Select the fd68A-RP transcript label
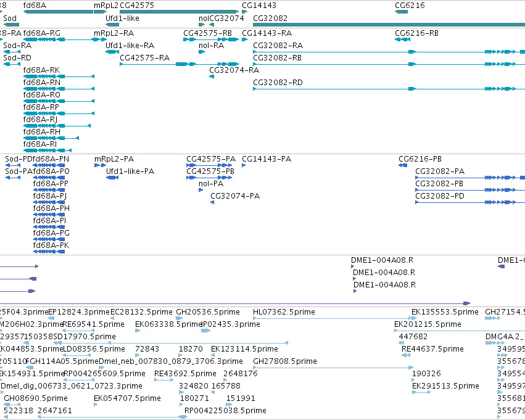This screenshot has width=525, height=420. [41, 107]
